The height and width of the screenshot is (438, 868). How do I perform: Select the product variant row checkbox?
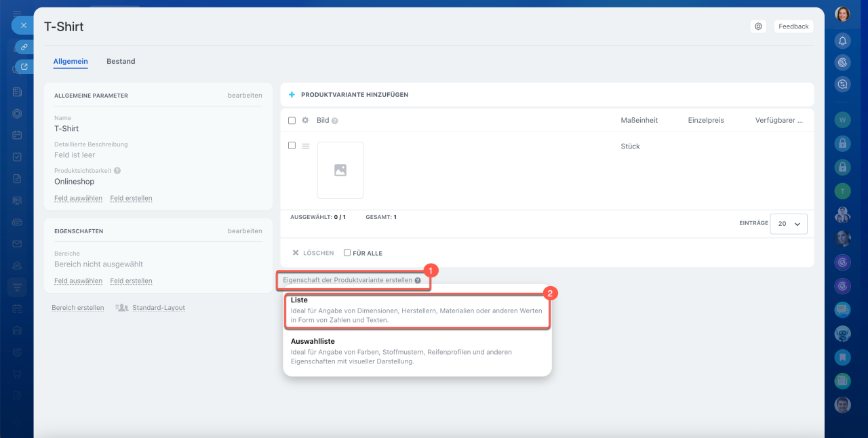point(292,146)
